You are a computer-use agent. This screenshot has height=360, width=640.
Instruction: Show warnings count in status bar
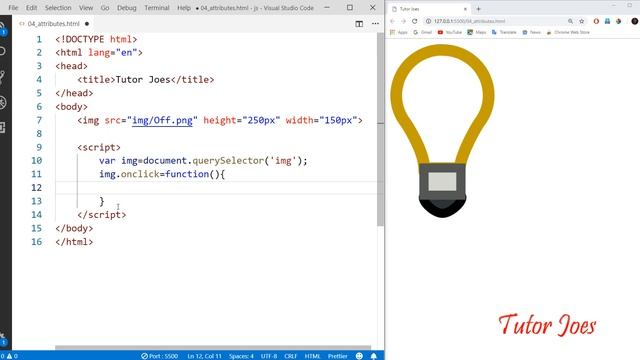pos(12,356)
